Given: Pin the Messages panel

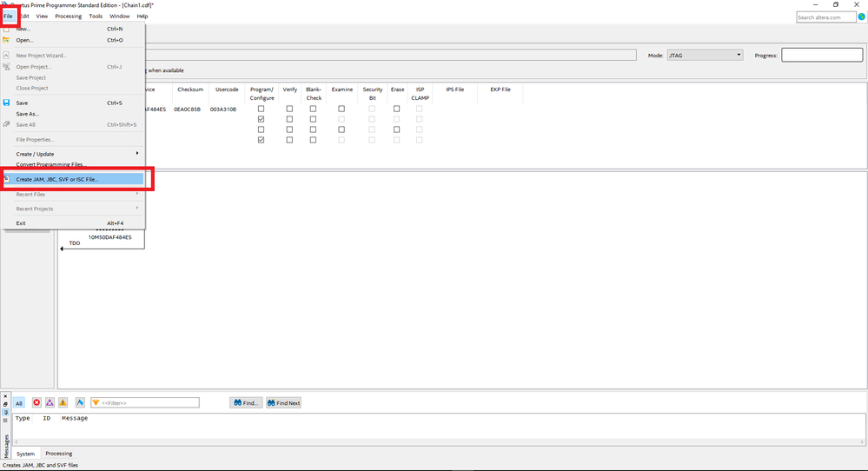Looking at the screenshot, I should pos(5,412).
